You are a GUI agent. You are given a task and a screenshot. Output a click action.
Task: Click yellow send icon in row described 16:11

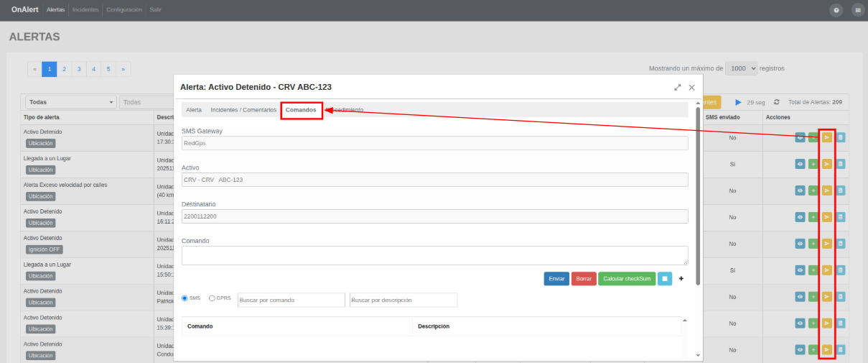[826, 217]
